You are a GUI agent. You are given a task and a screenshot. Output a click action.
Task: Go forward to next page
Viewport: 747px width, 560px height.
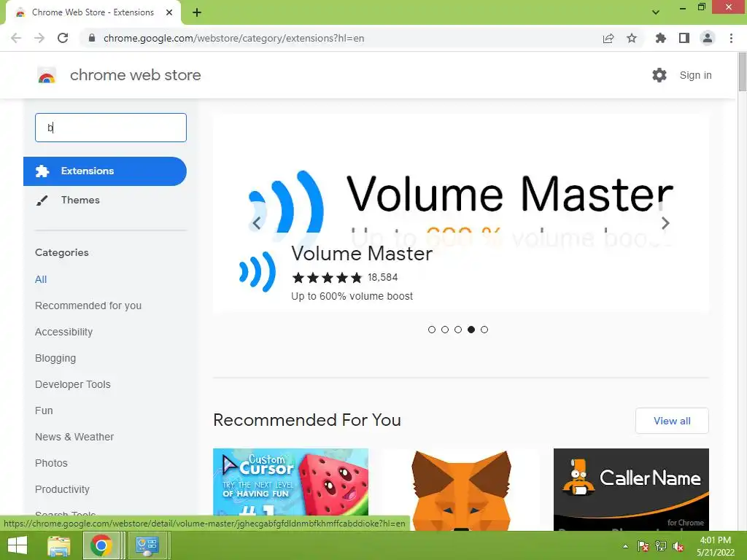[x=39, y=38]
